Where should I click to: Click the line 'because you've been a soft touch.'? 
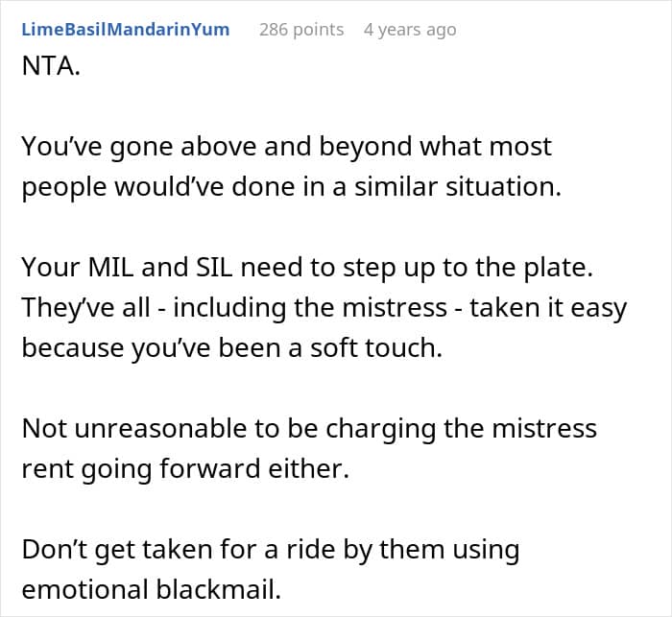pyautogui.click(x=232, y=348)
